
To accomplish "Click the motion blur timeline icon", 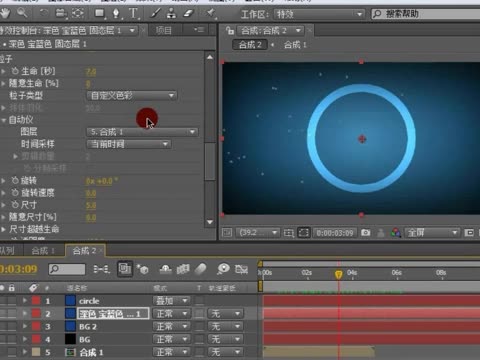I will (x=200, y=269).
